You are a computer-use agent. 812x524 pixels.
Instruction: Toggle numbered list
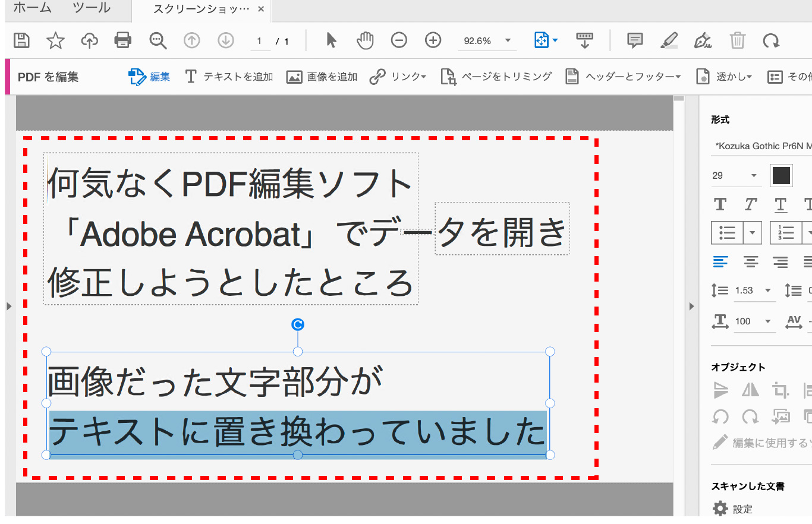pyautogui.click(x=785, y=233)
